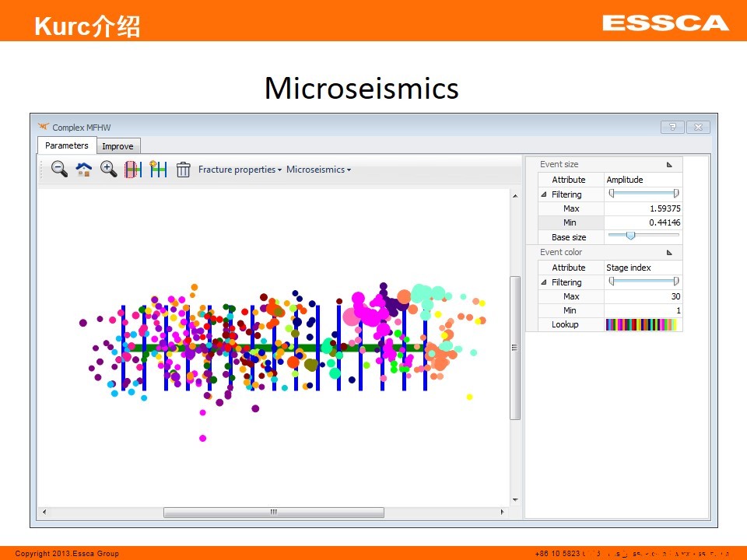Viewport: 747px width, 560px height.
Task: Click the horizontal scrollbar thumb below plot
Action: [x=273, y=513]
